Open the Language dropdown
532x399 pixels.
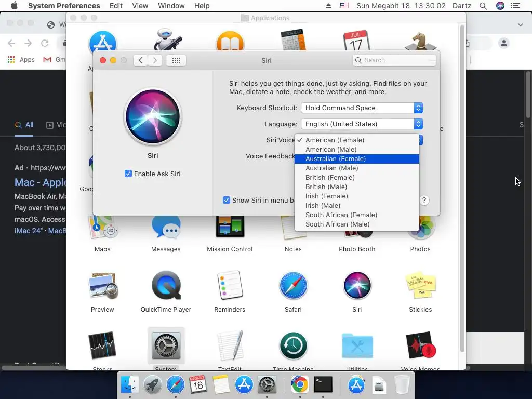pos(362,124)
